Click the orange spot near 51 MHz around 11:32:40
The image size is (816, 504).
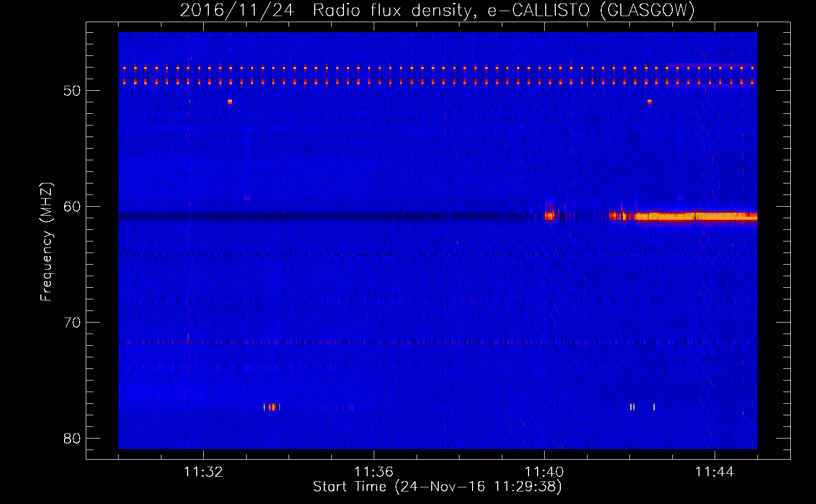coord(229,102)
